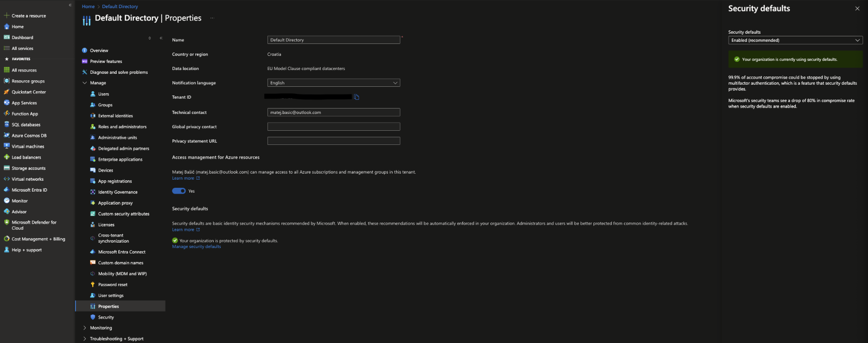This screenshot has height=343, width=868.
Task: Open All services in the portal sidebar
Action: pyautogui.click(x=22, y=48)
